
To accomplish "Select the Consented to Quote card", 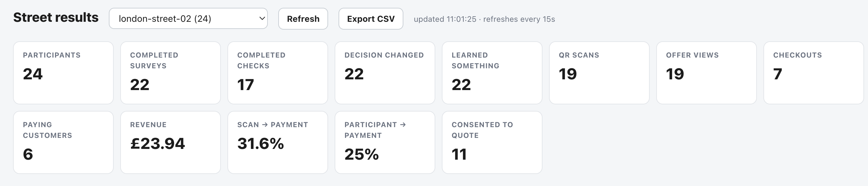I will point(492,142).
